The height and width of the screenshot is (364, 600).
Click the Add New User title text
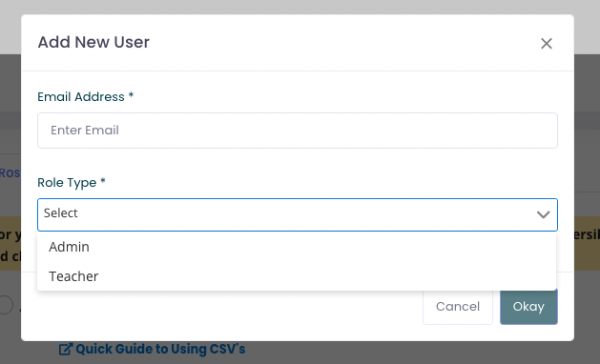(93, 42)
